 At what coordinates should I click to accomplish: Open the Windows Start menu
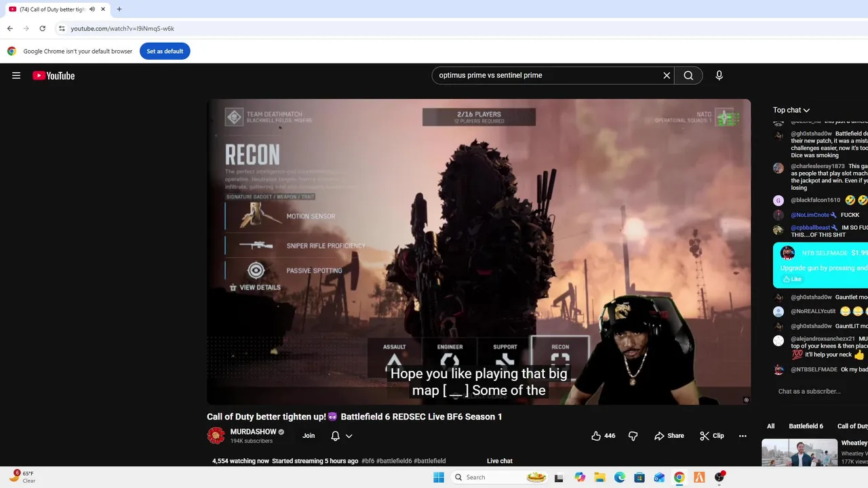pyautogui.click(x=439, y=477)
